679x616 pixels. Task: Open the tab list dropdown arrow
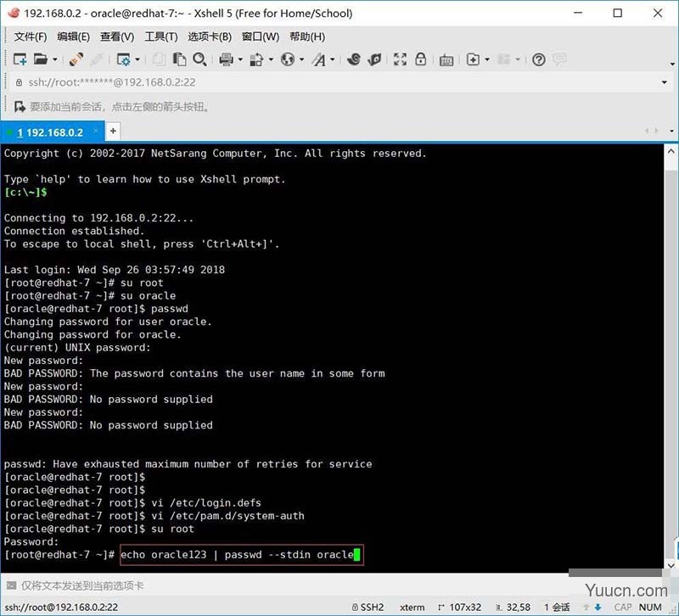[671, 131]
